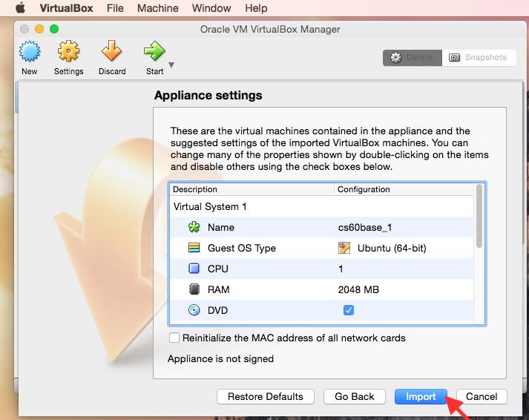Click the DVD disc icon
Image resolution: width=529 pixels, height=420 pixels.
[194, 310]
